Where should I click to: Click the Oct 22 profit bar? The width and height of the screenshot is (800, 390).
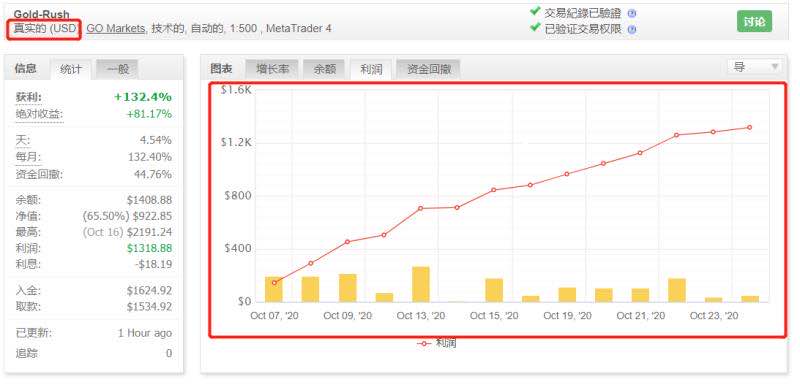click(677, 290)
